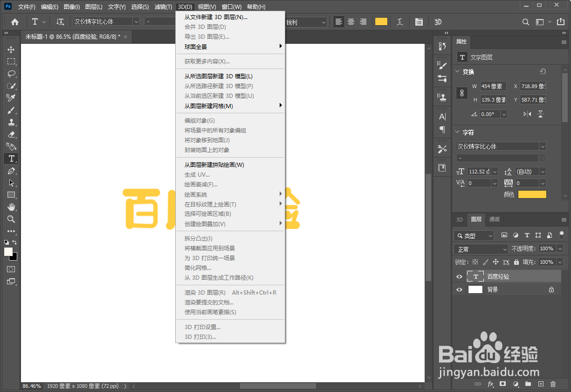Select the Path Selection arrow tool
The image size is (571, 392).
click(x=11, y=183)
